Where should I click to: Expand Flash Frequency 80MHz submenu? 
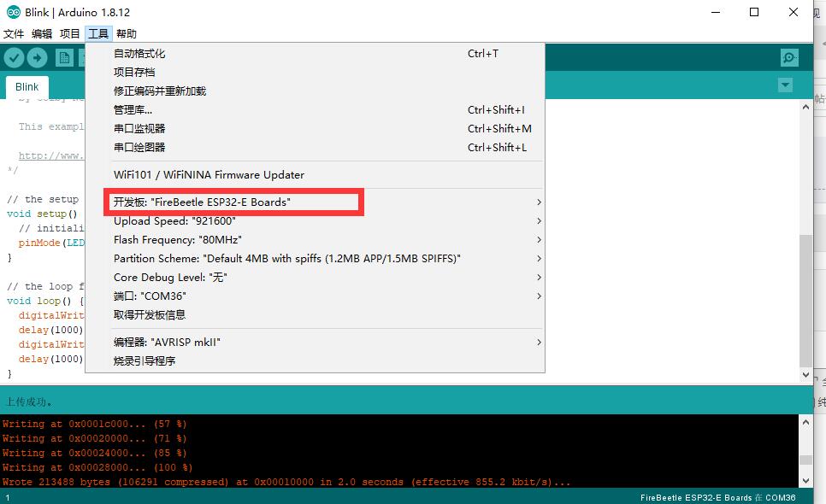tap(315, 240)
